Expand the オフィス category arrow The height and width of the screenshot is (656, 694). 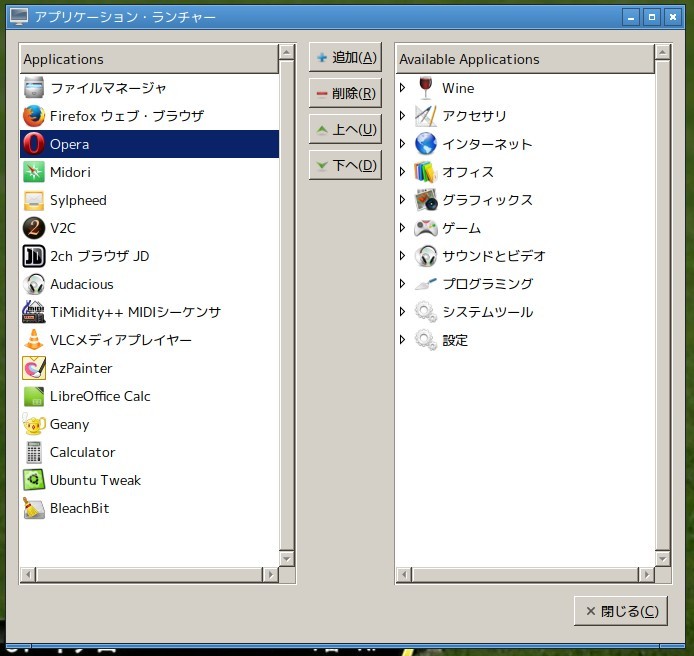402,172
